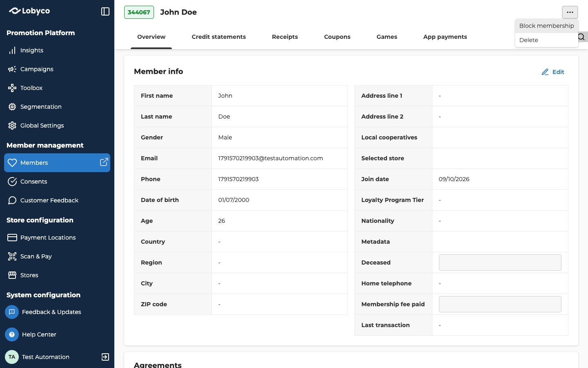Switch to the Overview tab
This screenshot has width=588, height=368.
(151, 37)
